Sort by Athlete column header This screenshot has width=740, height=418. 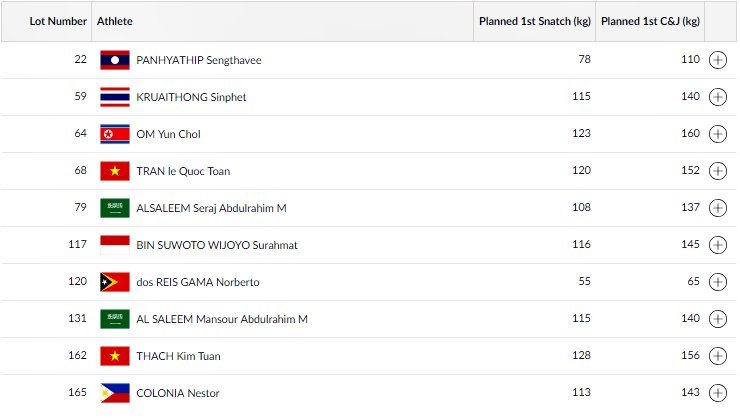point(115,21)
